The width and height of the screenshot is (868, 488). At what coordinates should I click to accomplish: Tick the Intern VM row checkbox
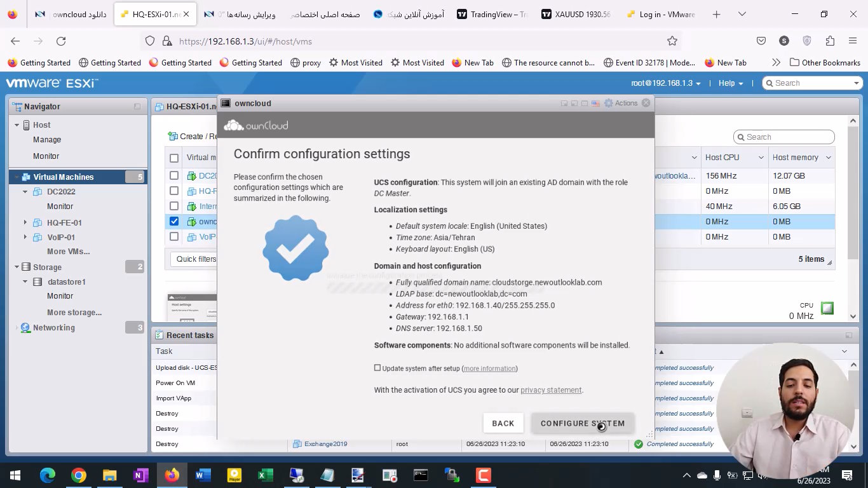click(x=174, y=206)
